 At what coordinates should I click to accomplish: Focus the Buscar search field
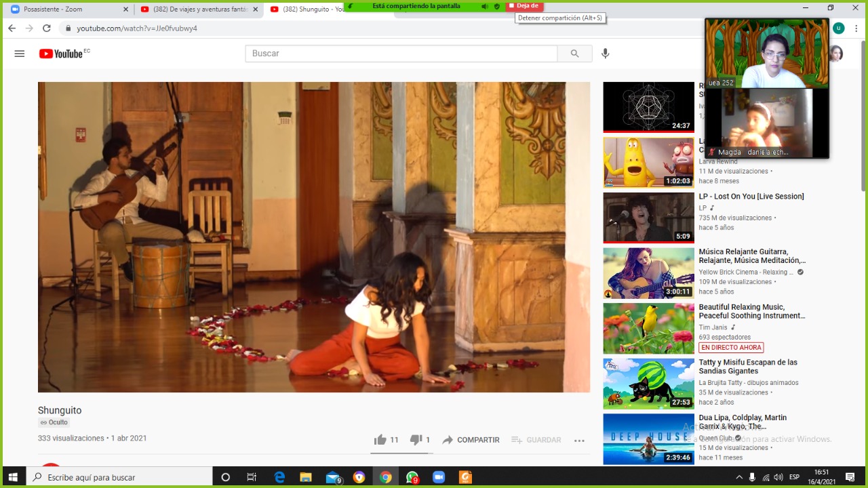click(x=401, y=54)
